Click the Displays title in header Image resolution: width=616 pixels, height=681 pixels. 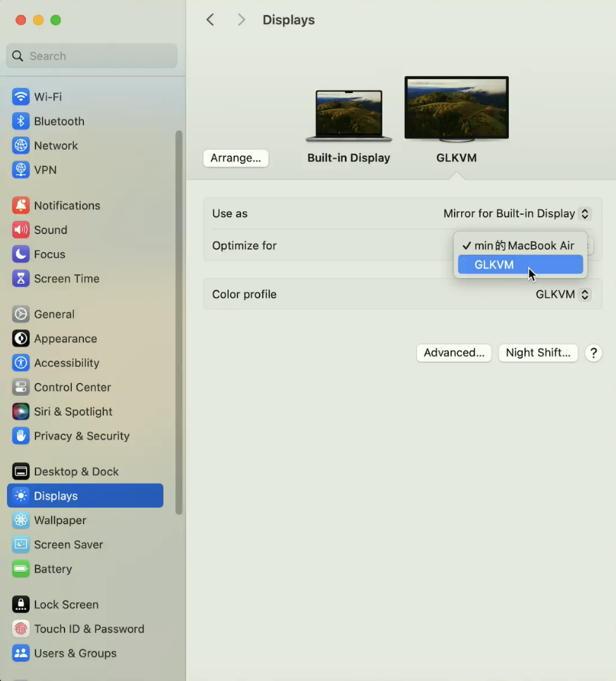point(289,20)
